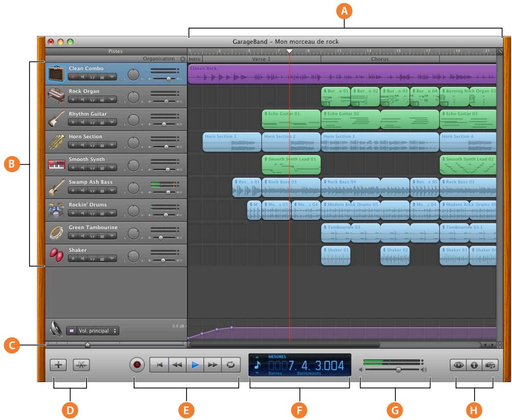
Task: Click the Rhythm Guitar instrument icon
Action: (56, 119)
